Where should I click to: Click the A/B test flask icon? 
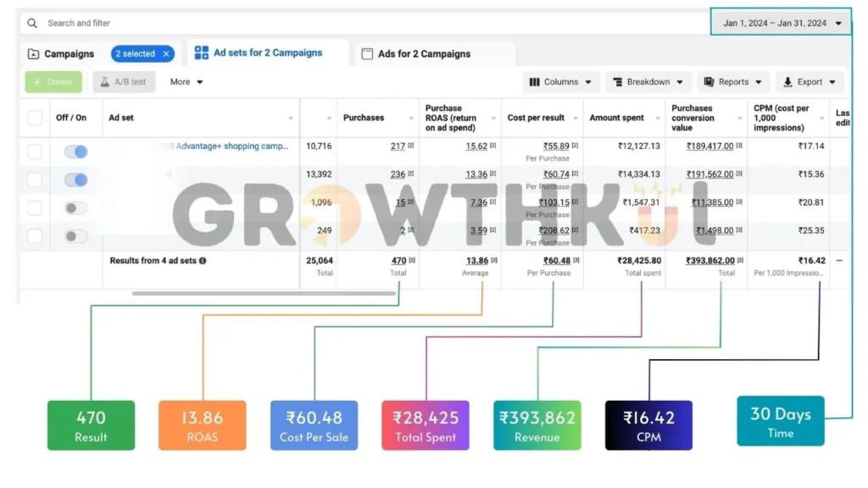[x=105, y=82]
